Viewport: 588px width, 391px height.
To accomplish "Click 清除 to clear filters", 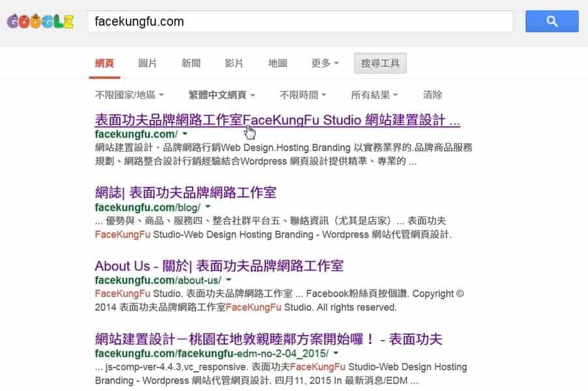I will [x=432, y=95].
